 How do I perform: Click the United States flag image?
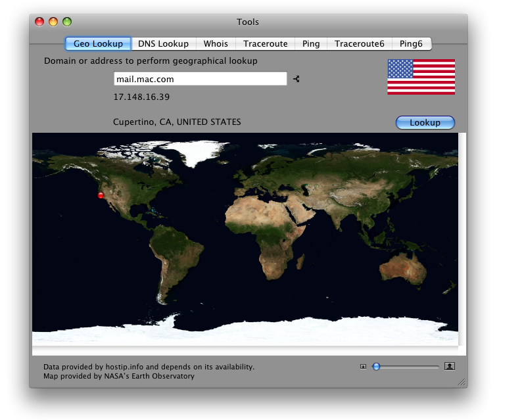pos(421,77)
